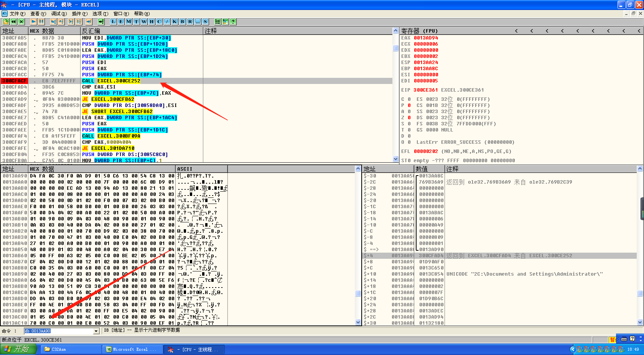Click the command input field with db 0013AA90
The height and width of the screenshot is (355, 644).
click(59, 331)
